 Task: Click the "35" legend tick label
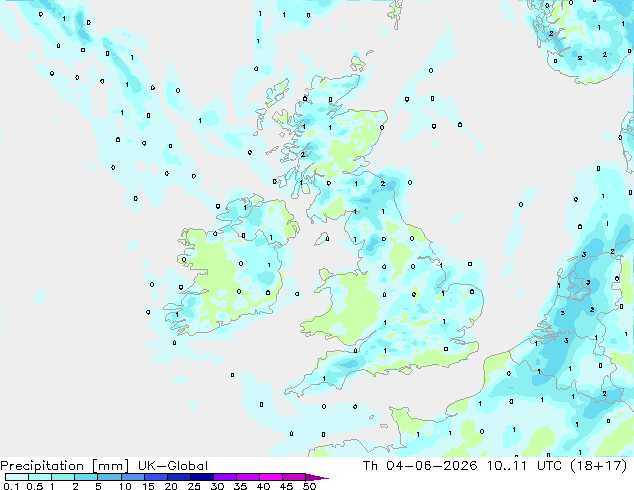tap(240, 486)
